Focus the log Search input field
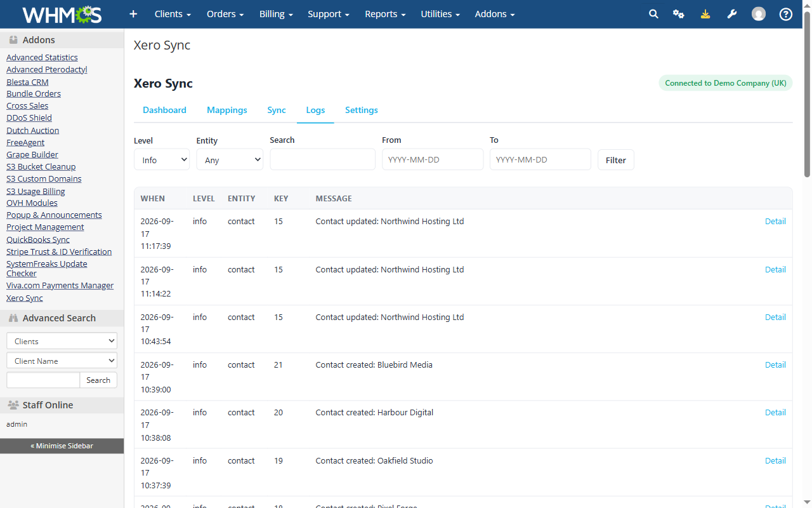Screen dimensions: 812x508 point(322,159)
